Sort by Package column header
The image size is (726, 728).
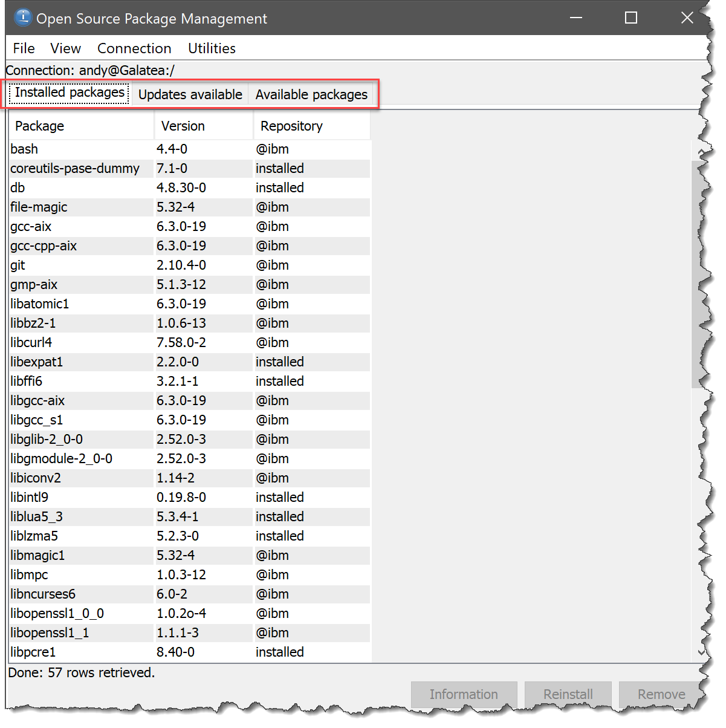(81, 126)
